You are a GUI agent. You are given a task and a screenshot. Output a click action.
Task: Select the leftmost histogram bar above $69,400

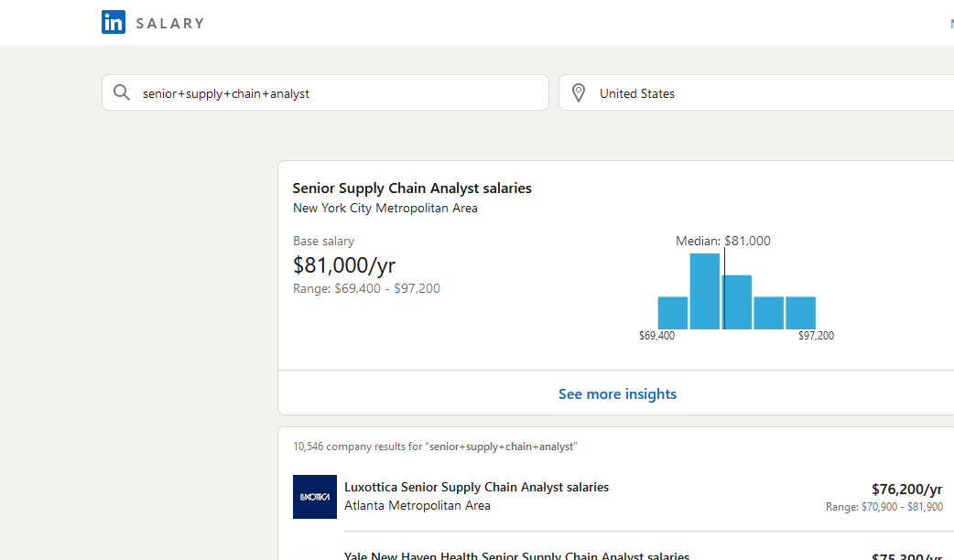coord(672,313)
